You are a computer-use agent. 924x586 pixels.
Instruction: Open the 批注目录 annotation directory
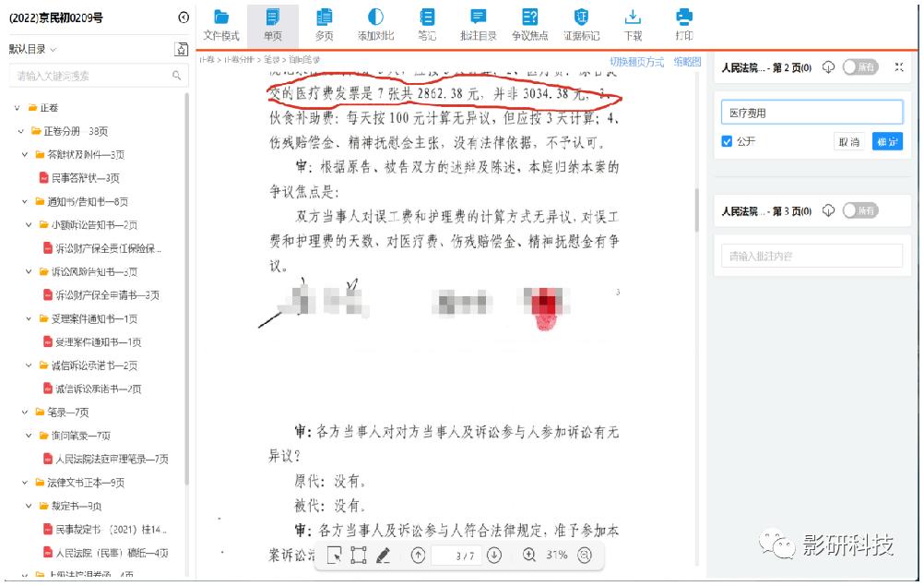(x=479, y=22)
